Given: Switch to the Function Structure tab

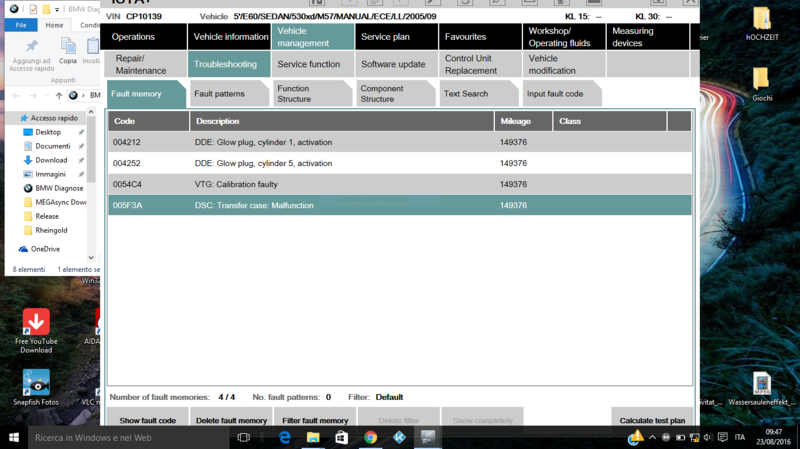Looking at the screenshot, I should (x=312, y=93).
